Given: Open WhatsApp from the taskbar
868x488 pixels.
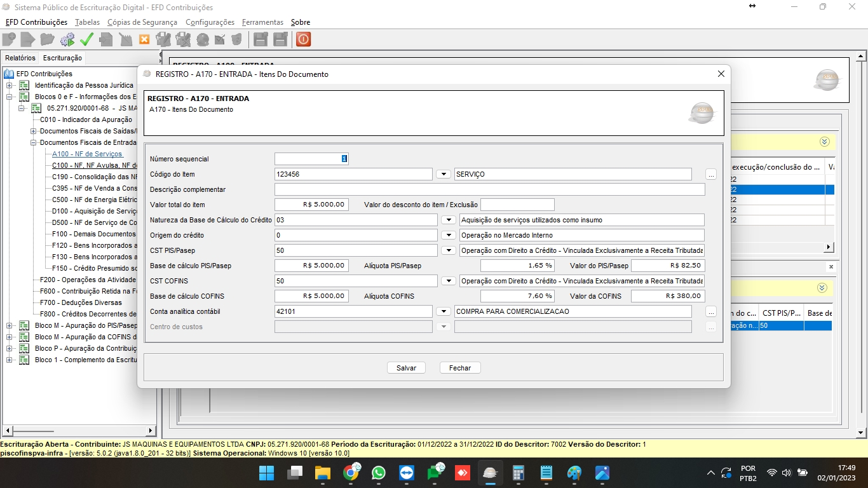Looking at the screenshot, I should (x=379, y=473).
